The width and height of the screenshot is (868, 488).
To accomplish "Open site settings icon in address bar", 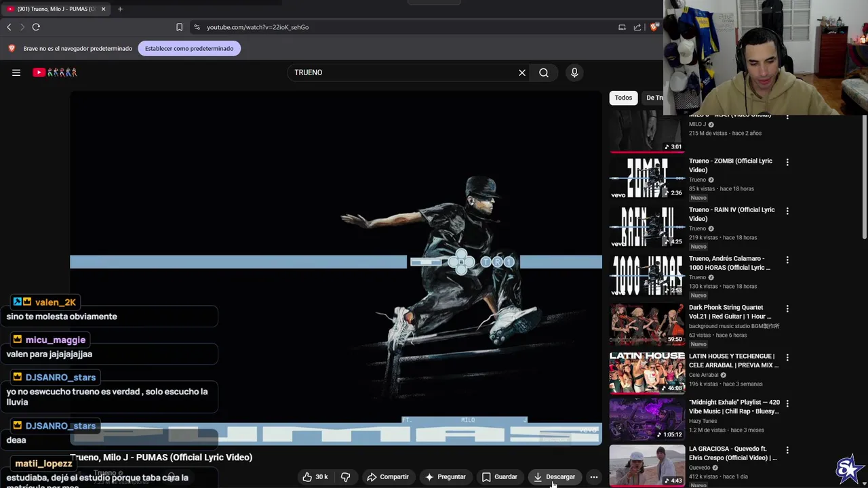I will click(197, 27).
